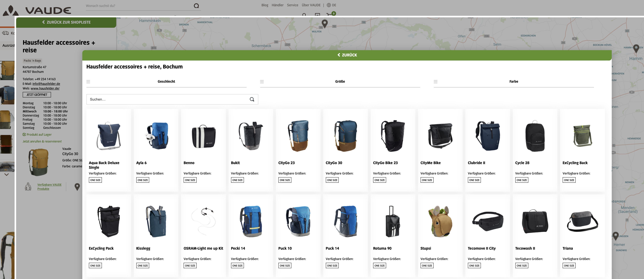The height and width of the screenshot is (279, 644).
Task: Select ONE SIZE under Aqua Back Deluxe Single
Action: click(95, 180)
